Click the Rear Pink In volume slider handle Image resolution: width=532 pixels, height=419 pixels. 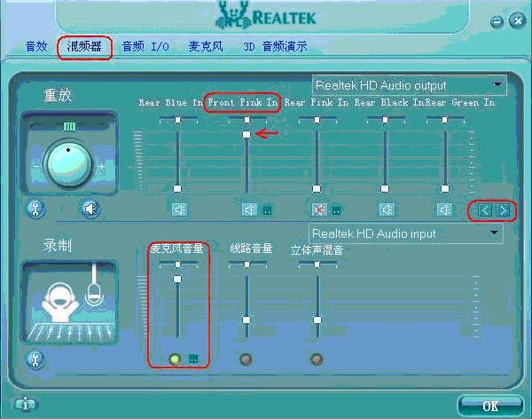[x=317, y=188]
